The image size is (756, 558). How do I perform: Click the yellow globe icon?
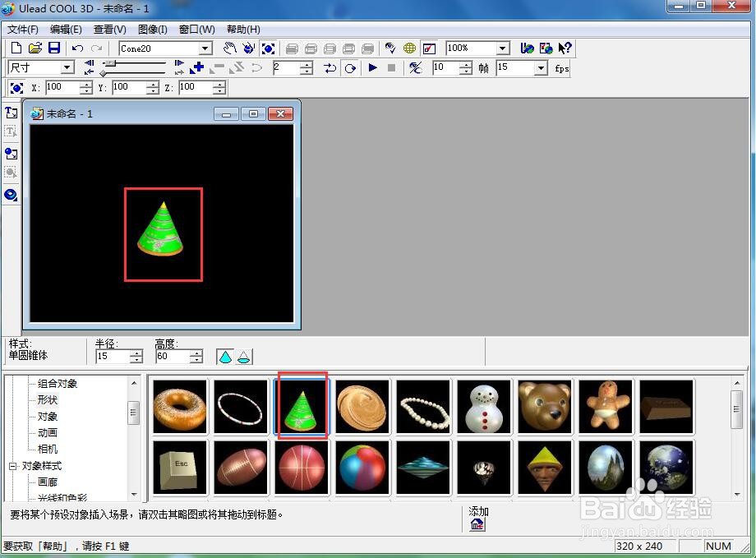pos(409,48)
